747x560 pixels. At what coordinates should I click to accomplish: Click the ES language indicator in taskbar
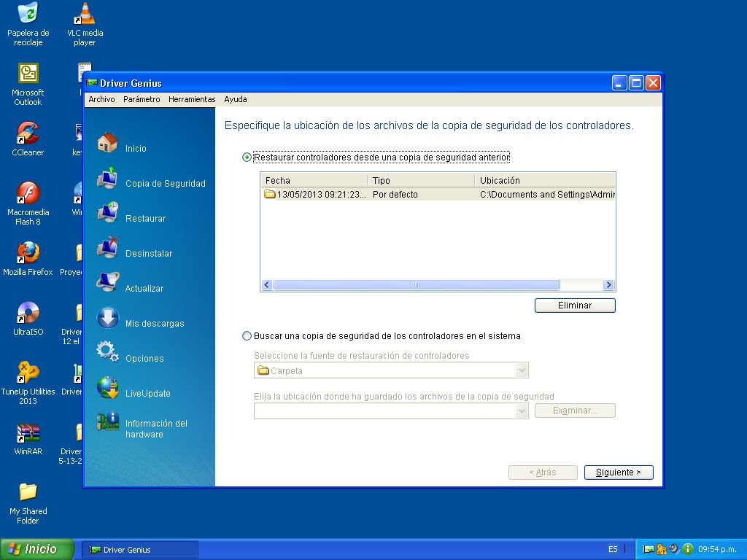[x=613, y=549]
